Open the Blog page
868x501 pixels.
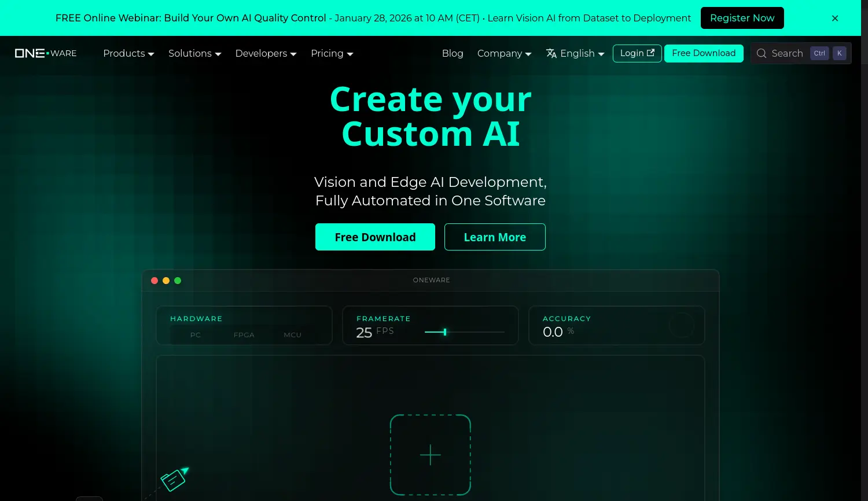[453, 53]
